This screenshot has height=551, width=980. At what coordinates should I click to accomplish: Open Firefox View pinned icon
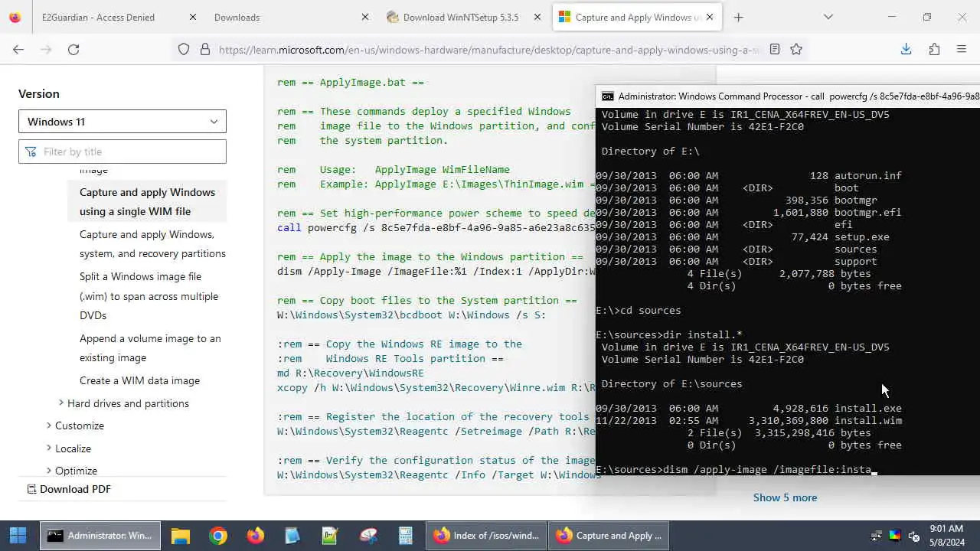tap(15, 17)
